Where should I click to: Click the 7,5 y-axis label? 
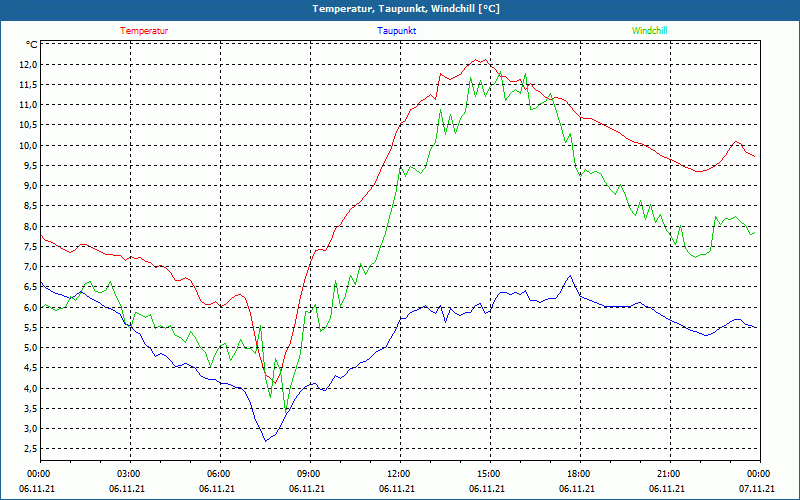click(30, 246)
